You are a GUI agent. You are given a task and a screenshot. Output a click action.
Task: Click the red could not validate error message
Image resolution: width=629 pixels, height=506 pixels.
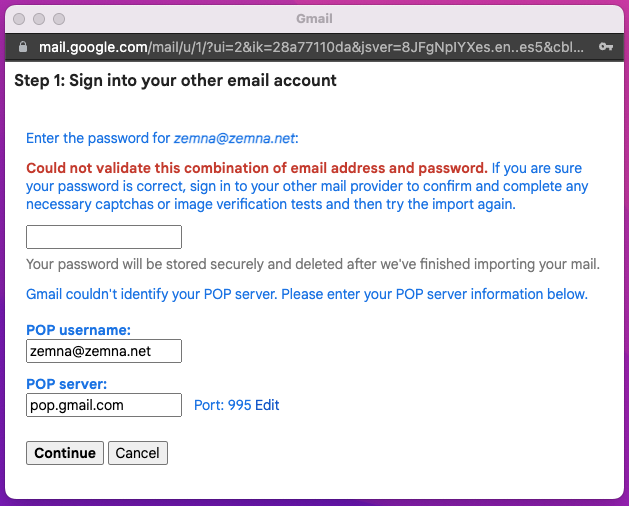click(257, 168)
